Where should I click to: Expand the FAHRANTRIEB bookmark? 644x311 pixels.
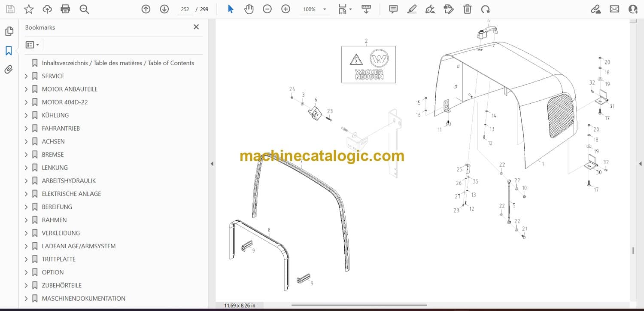tap(26, 128)
